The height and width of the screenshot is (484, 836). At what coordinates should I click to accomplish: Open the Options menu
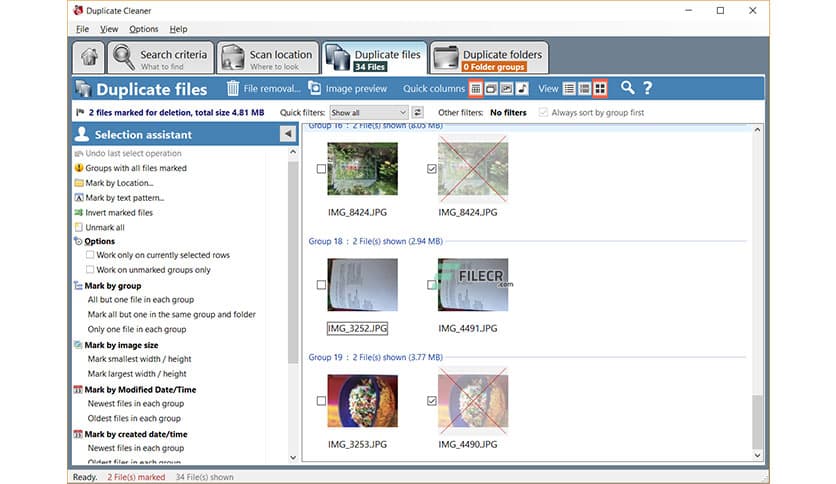pyautogui.click(x=143, y=29)
